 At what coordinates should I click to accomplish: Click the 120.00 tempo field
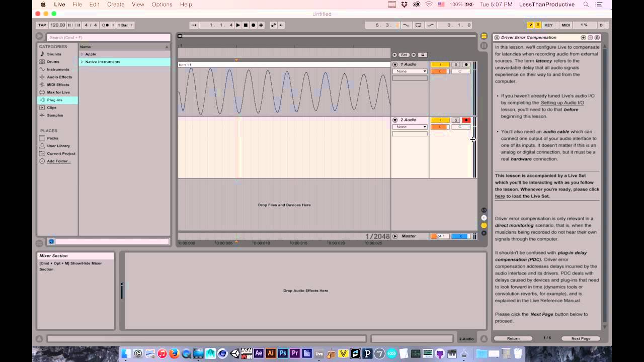[57, 25]
